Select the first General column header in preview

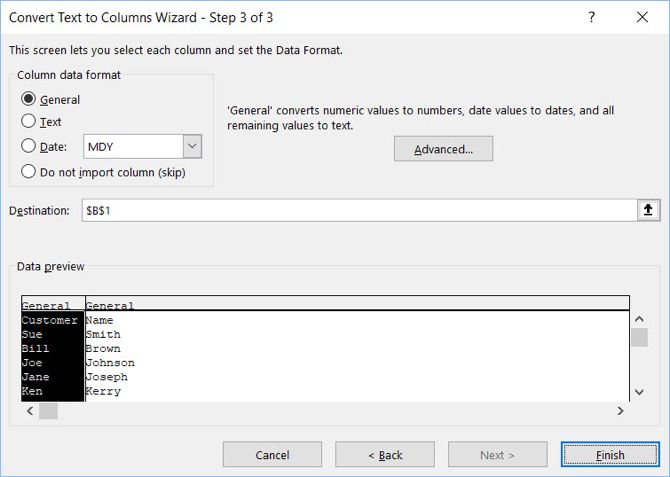[46, 306]
